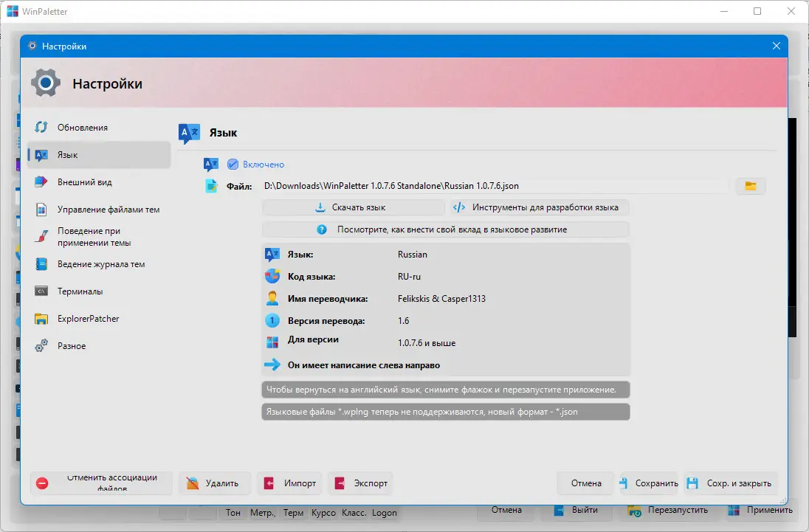Click the note about returning to English

(446, 390)
